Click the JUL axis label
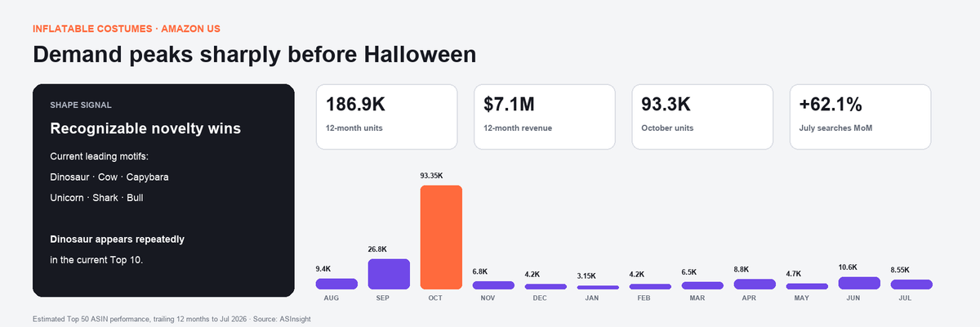This screenshot has width=980, height=327. (x=905, y=298)
